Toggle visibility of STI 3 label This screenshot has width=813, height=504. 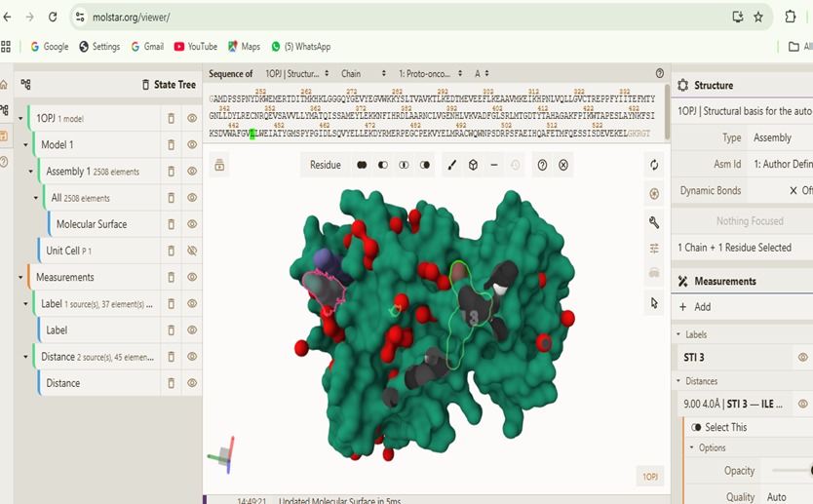click(x=802, y=358)
